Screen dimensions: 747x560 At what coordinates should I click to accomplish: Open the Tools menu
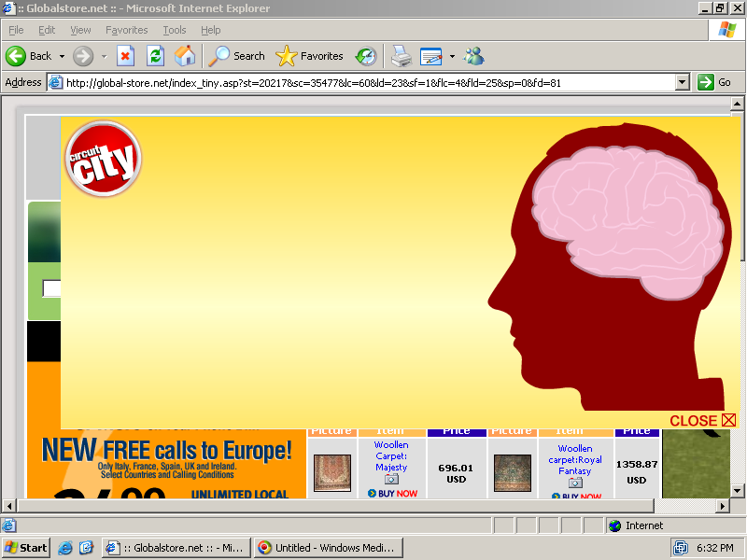[175, 30]
